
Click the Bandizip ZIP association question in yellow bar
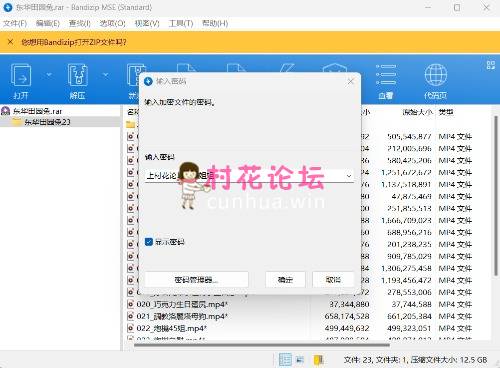tap(74, 42)
